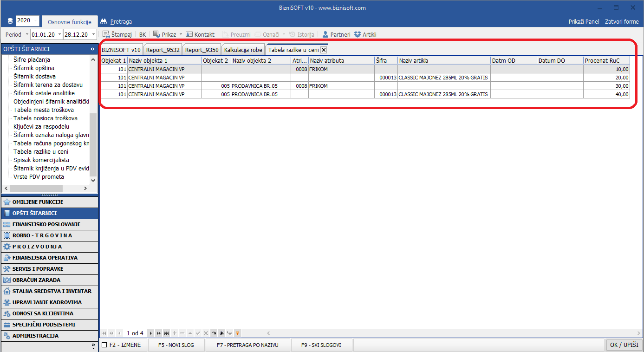Screen dimensions: 644x352
Task: Switch to the Kalkulacija robe tab
Action: click(243, 50)
